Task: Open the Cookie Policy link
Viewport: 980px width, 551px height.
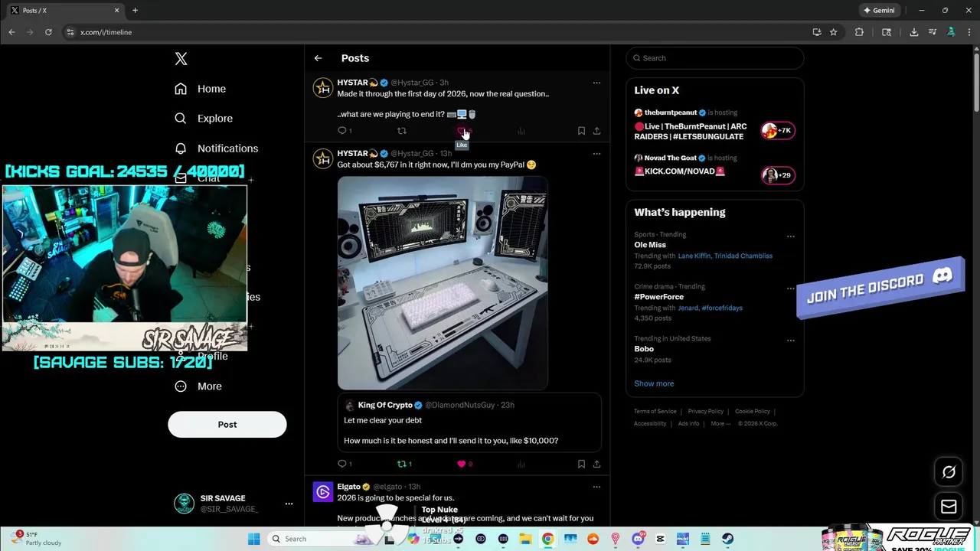Action: click(x=753, y=412)
